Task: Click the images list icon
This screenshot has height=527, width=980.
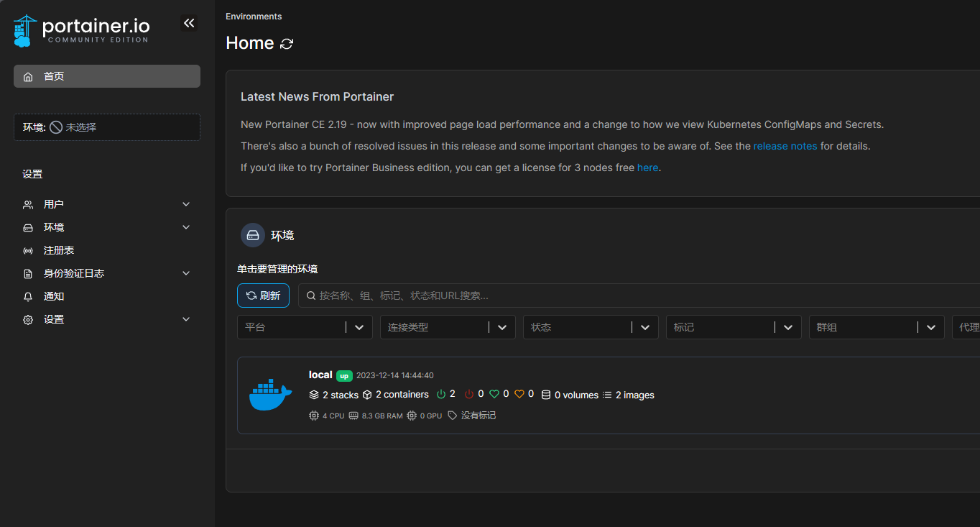Action: coord(607,395)
